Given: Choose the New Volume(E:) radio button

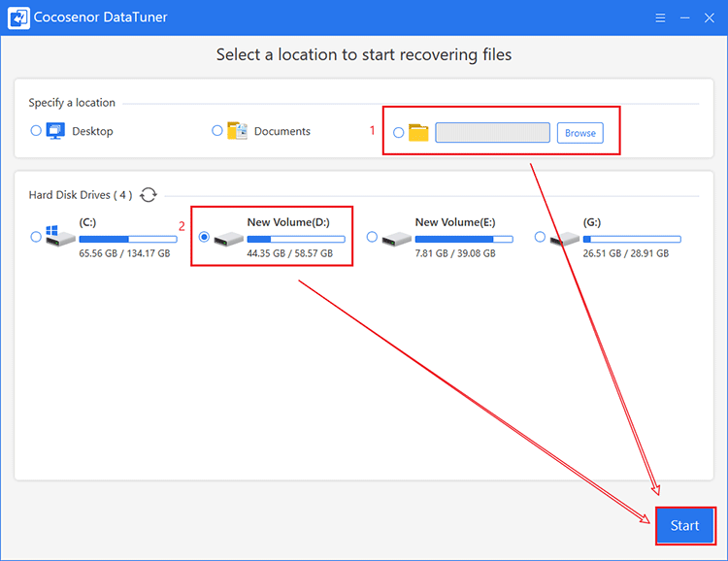Looking at the screenshot, I should 372,237.
